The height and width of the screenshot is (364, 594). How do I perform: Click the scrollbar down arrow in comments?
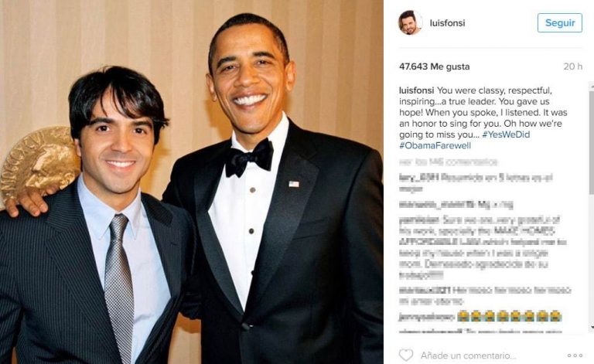(592, 326)
